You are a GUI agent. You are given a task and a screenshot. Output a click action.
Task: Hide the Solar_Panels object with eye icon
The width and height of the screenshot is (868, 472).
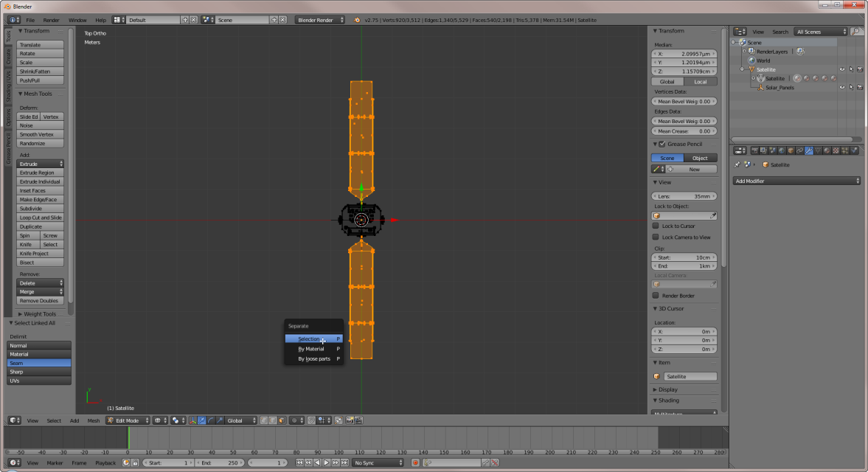841,87
